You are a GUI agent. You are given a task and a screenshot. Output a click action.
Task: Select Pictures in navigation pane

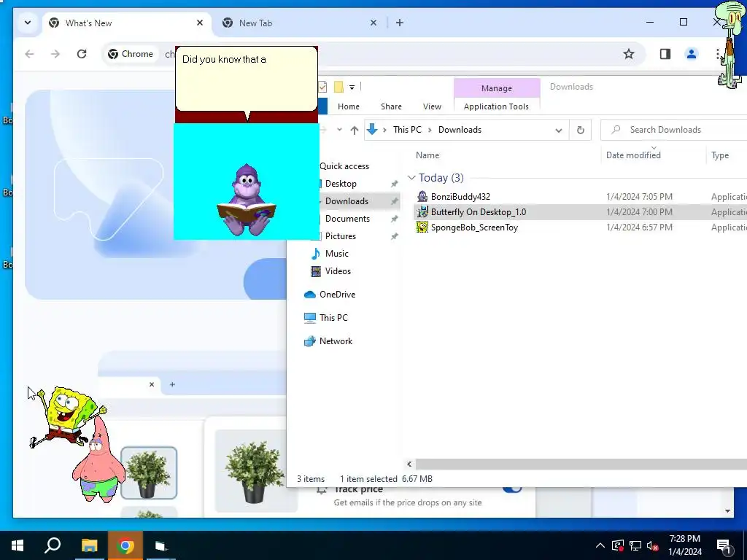point(340,236)
